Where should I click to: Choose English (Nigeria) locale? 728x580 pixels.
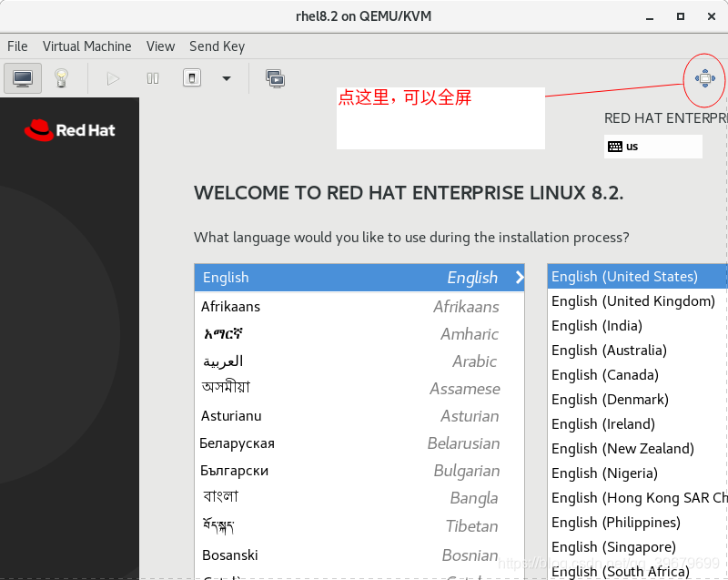coord(638,473)
